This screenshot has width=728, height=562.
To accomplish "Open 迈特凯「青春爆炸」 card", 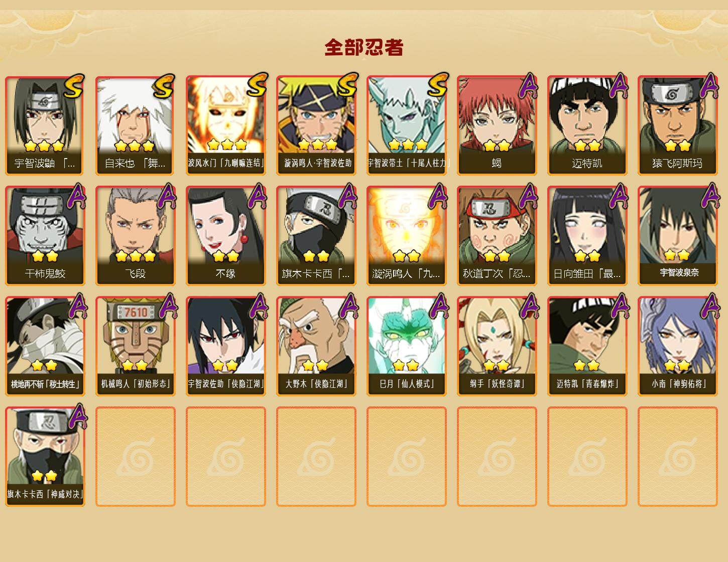I will pyautogui.click(x=587, y=346).
